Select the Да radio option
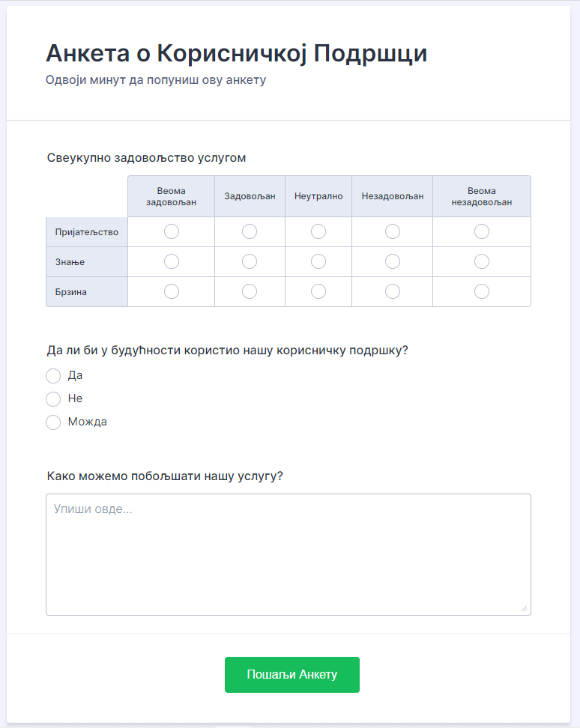Screen dimensions: 580x728 click(53, 375)
